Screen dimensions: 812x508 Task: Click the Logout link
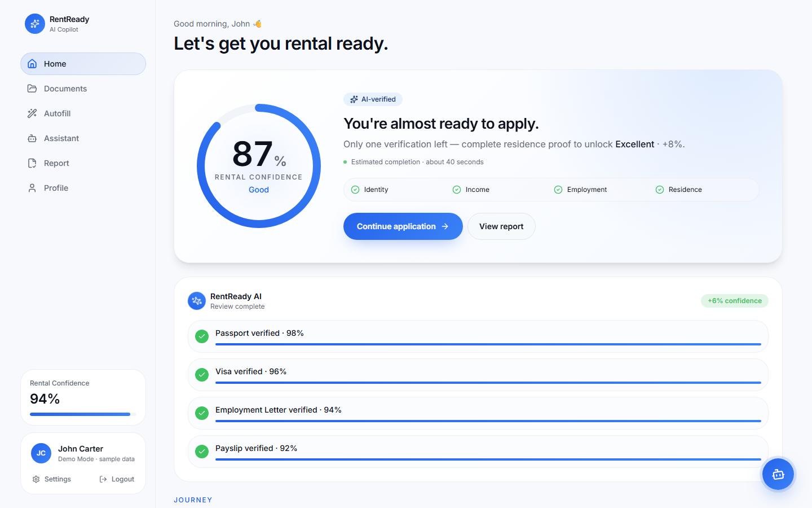pos(117,479)
